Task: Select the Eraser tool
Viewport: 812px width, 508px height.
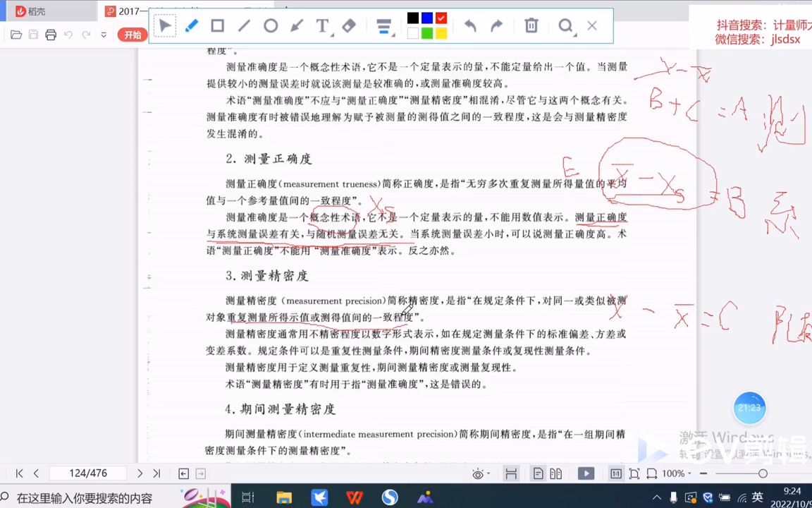Action: 348,26
